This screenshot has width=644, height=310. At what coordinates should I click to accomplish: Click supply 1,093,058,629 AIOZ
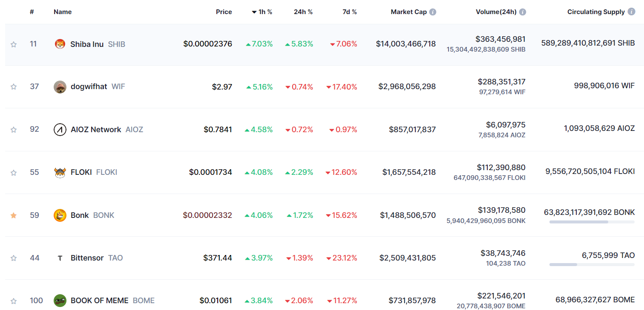point(599,128)
